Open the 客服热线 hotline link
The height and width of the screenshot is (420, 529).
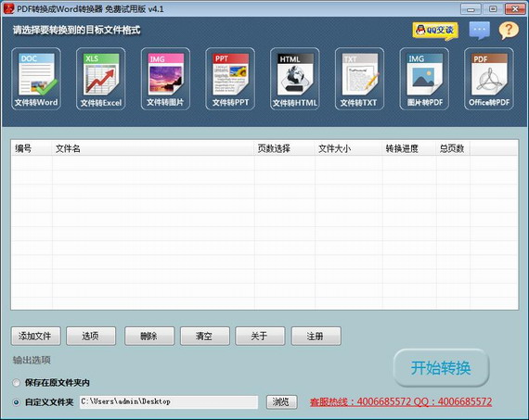pos(401,401)
